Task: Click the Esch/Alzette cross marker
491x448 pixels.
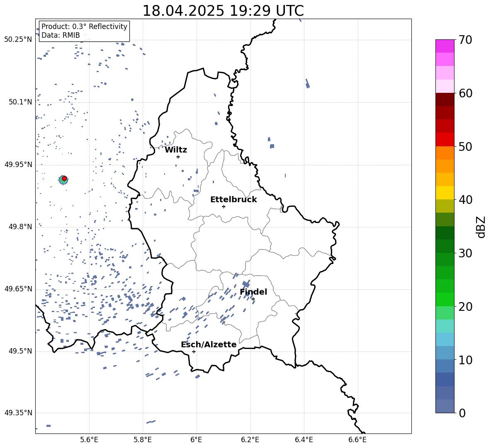Action: (194, 351)
